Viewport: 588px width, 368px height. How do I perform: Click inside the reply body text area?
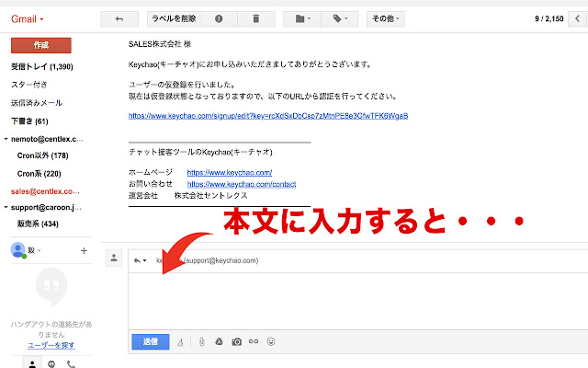(357, 301)
